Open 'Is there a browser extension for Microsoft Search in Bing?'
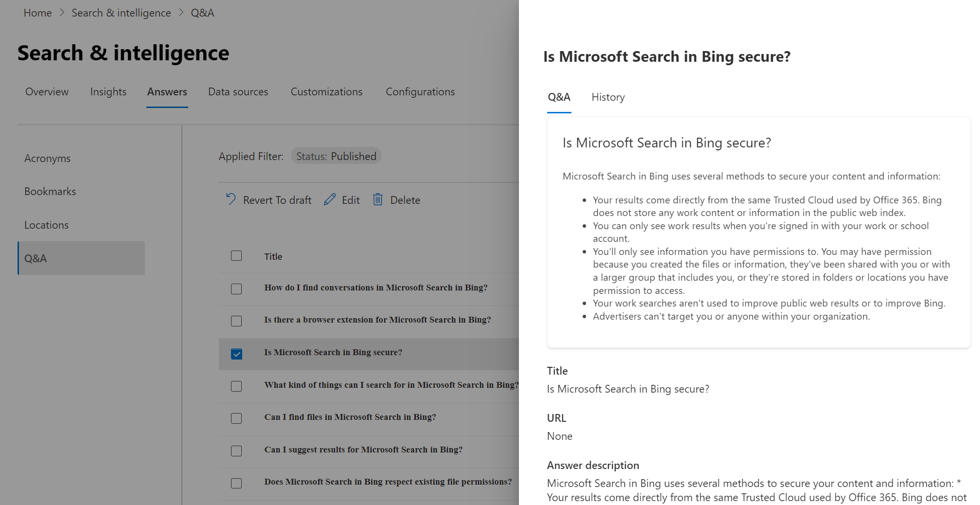980x505 pixels. pyautogui.click(x=377, y=320)
